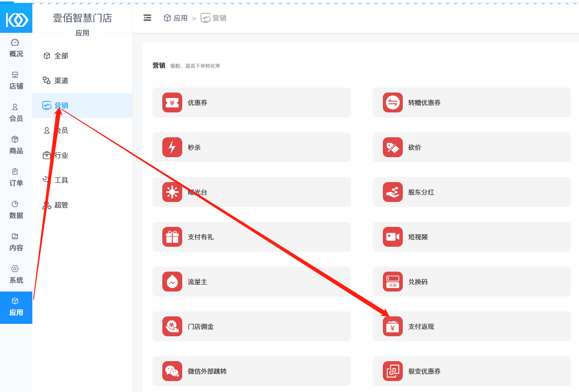Select 全部 in the application submenu
This screenshot has height=392, width=579.
point(61,56)
